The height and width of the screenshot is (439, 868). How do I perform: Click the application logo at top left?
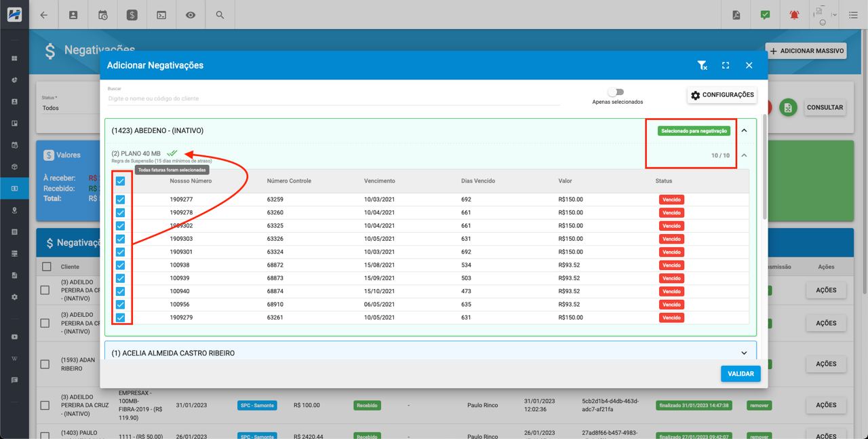point(14,14)
